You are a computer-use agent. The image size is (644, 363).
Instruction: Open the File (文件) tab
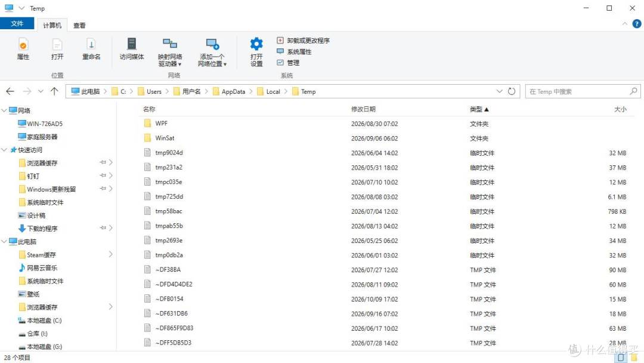pos(17,23)
